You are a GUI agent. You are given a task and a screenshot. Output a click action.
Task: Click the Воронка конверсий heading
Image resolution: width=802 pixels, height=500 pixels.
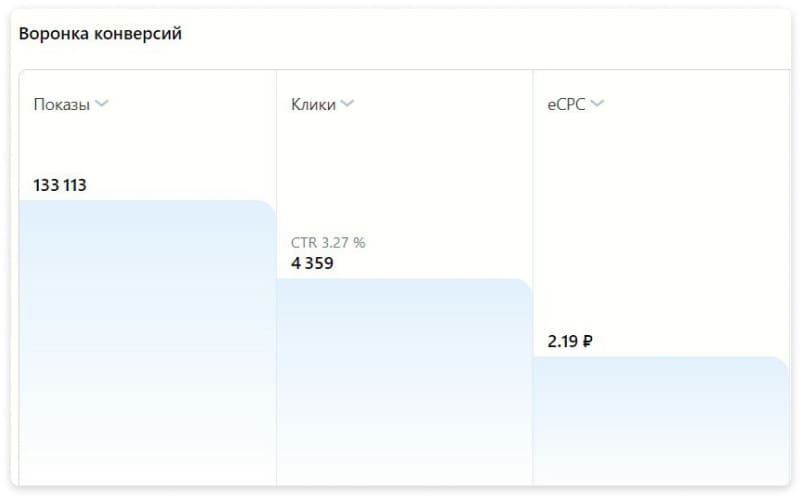click(x=100, y=34)
